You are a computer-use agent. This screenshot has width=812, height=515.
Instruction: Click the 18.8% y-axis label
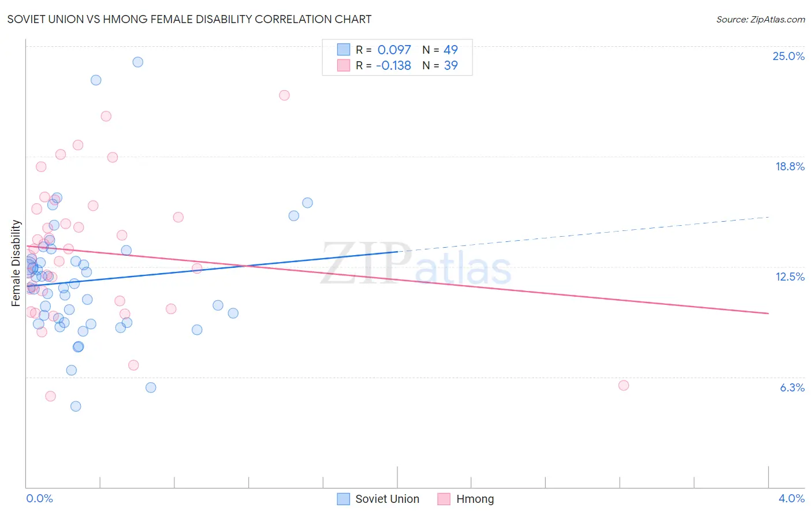tap(789, 166)
